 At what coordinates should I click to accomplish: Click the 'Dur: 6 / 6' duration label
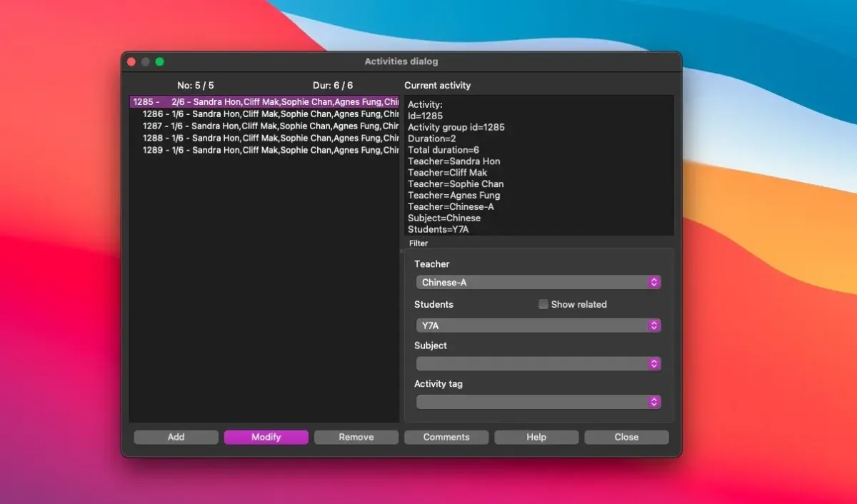pos(333,86)
